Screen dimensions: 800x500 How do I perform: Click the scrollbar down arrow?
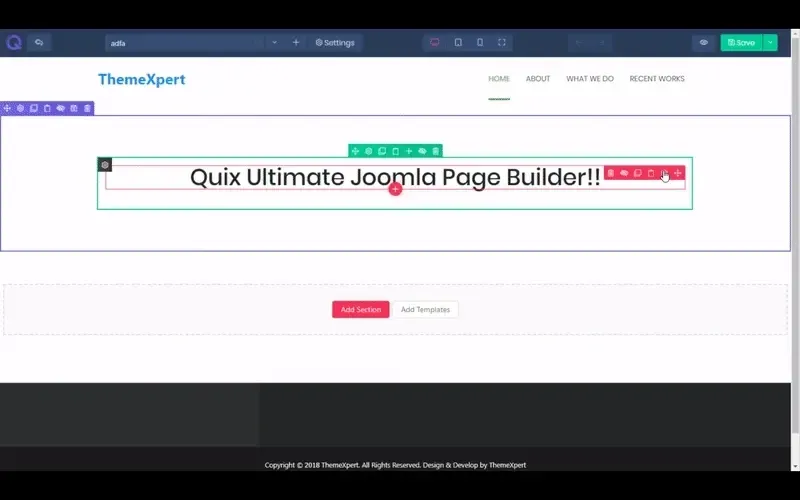795,466
